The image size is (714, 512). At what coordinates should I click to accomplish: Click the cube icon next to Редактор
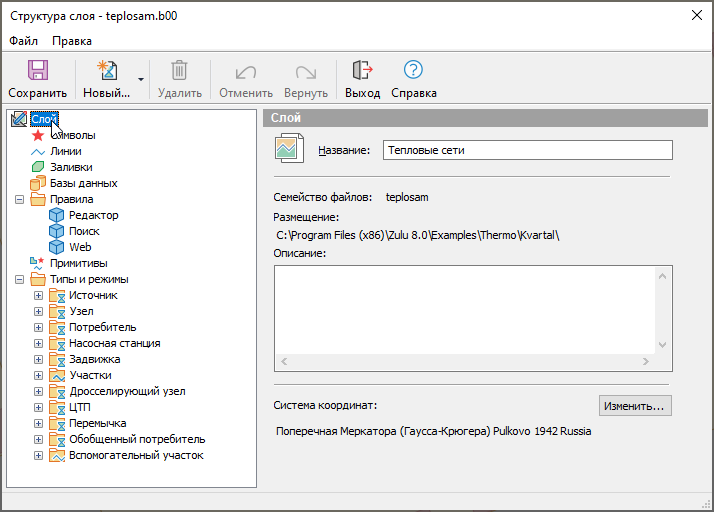pyautogui.click(x=57, y=215)
